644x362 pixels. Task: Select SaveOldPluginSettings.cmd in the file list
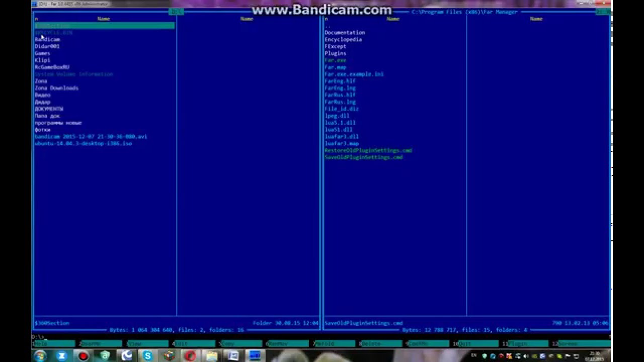click(363, 157)
